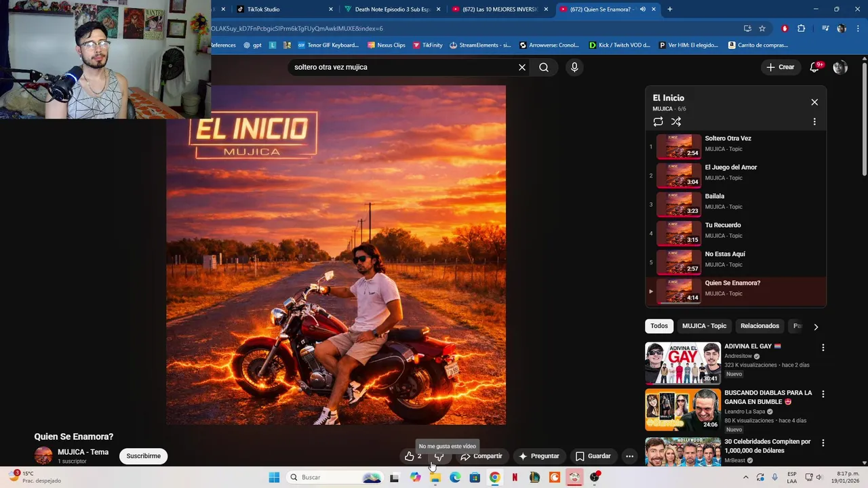Open the MUJICA - Tema channel link
Viewport: 868px width, 488px height.
tap(83, 452)
